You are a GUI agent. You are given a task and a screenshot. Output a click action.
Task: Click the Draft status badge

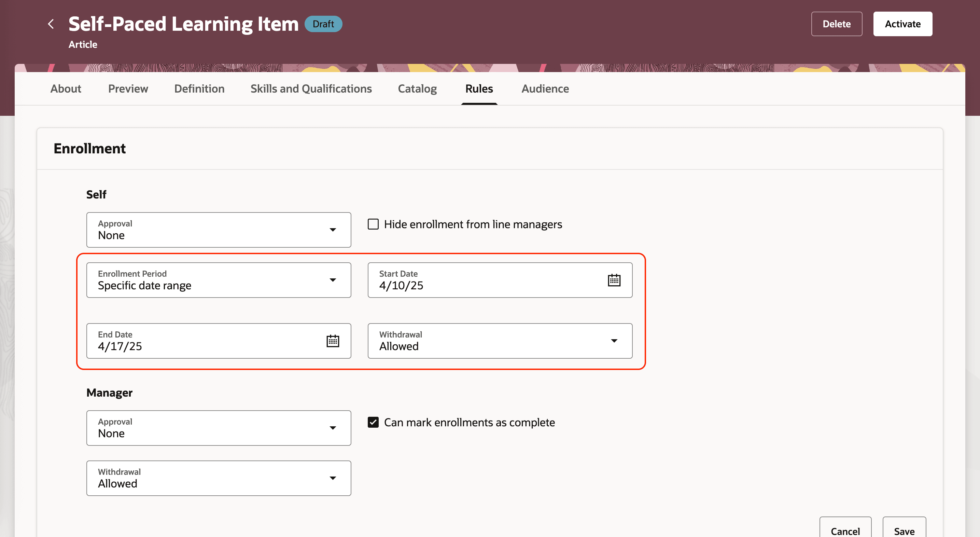323,24
